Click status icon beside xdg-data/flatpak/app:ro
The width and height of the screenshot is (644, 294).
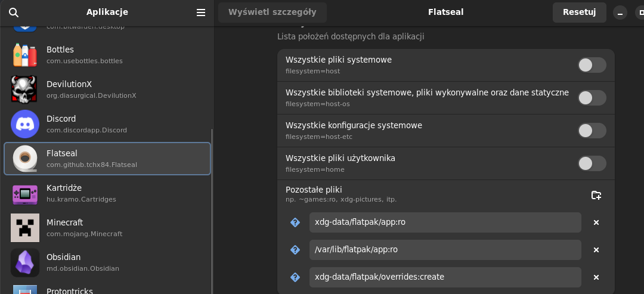point(295,222)
